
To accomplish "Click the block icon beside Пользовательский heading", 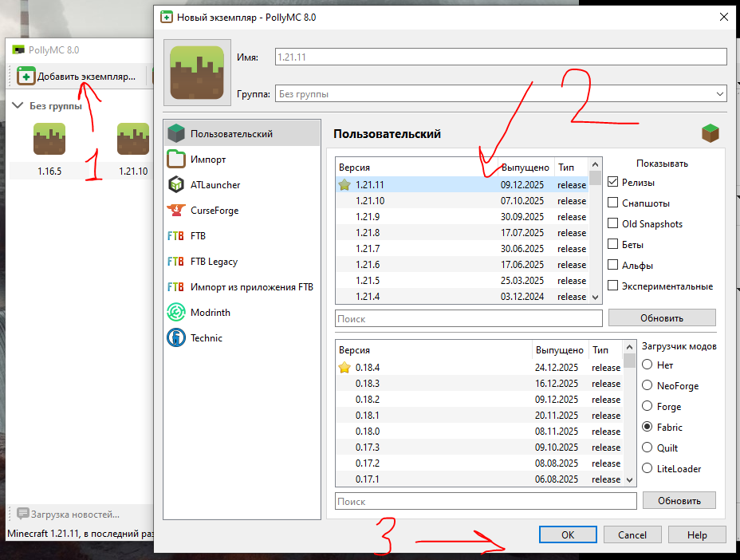I will pos(710,133).
